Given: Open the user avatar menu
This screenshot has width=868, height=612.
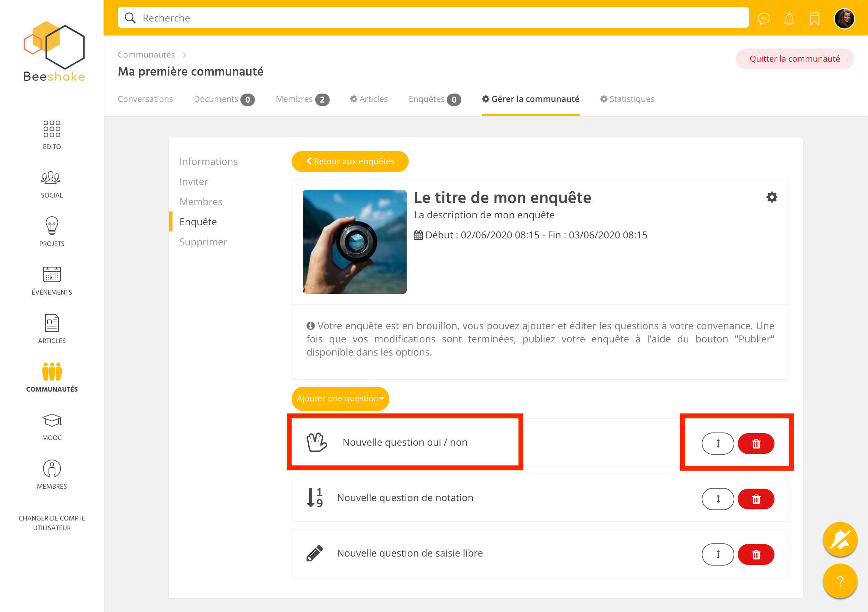Looking at the screenshot, I should pyautogui.click(x=844, y=18).
